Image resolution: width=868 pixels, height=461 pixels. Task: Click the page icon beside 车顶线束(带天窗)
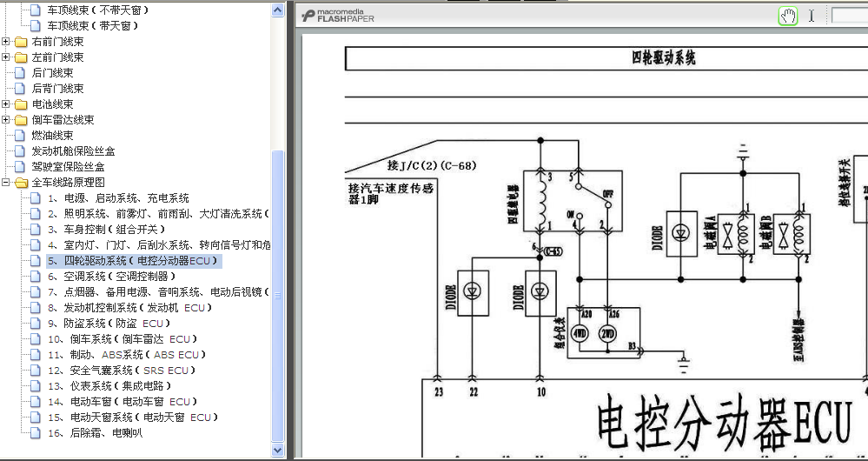pyautogui.click(x=36, y=25)
